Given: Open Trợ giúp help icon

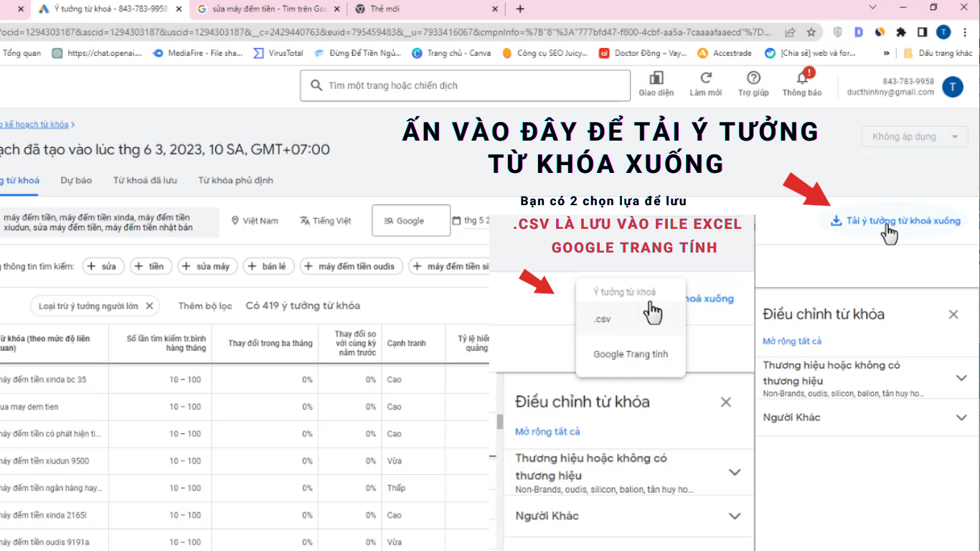Looking at the screenshot, I should 753,83.
